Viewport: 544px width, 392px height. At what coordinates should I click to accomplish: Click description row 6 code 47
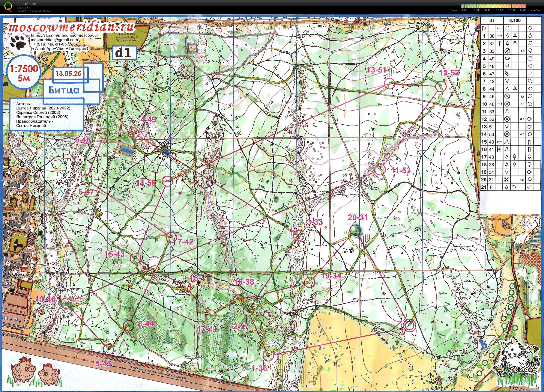(x=492, y=74)
